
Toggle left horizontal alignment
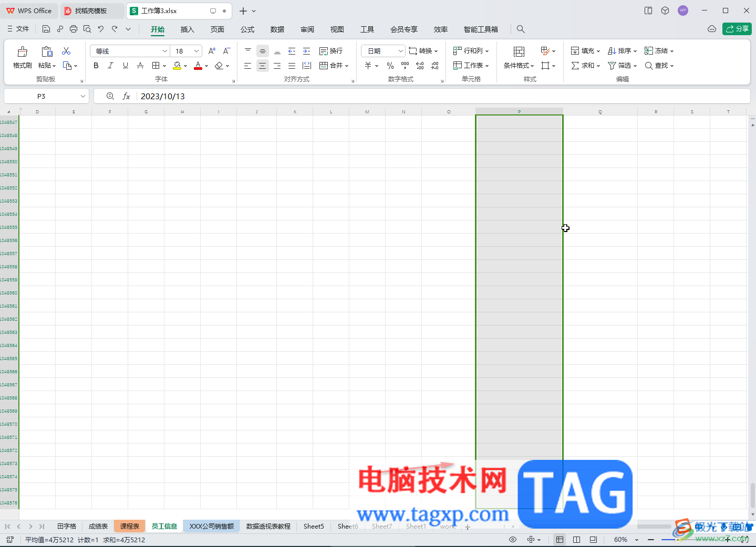coord(248,66)
